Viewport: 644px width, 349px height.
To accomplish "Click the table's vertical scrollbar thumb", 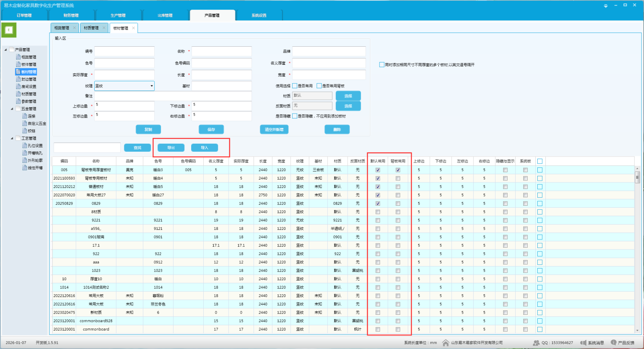I will pyautogui.click(x=637, y=177).
